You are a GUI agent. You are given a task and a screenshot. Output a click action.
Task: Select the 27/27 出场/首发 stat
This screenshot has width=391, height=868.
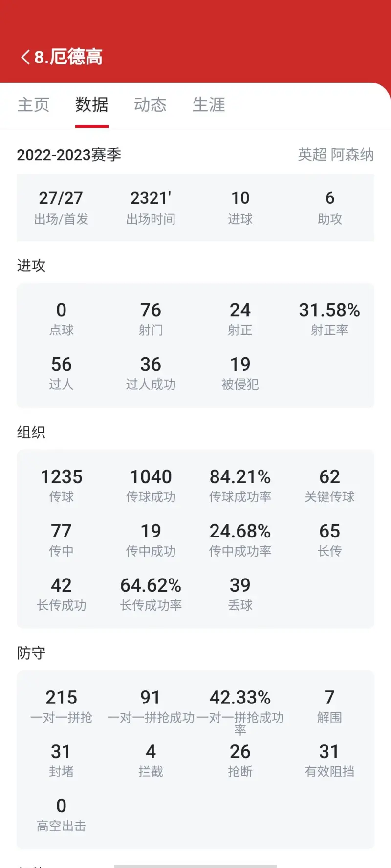(x=61, y=207)
